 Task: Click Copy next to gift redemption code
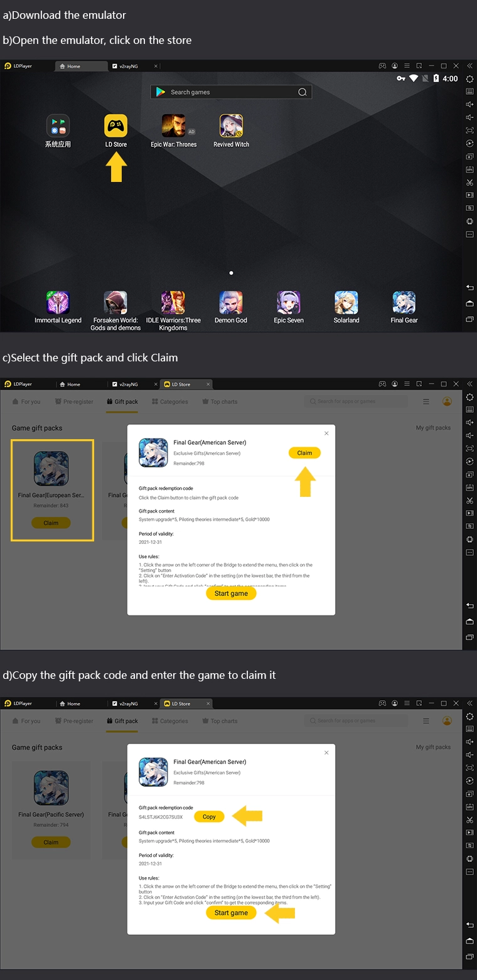(209, 817)
